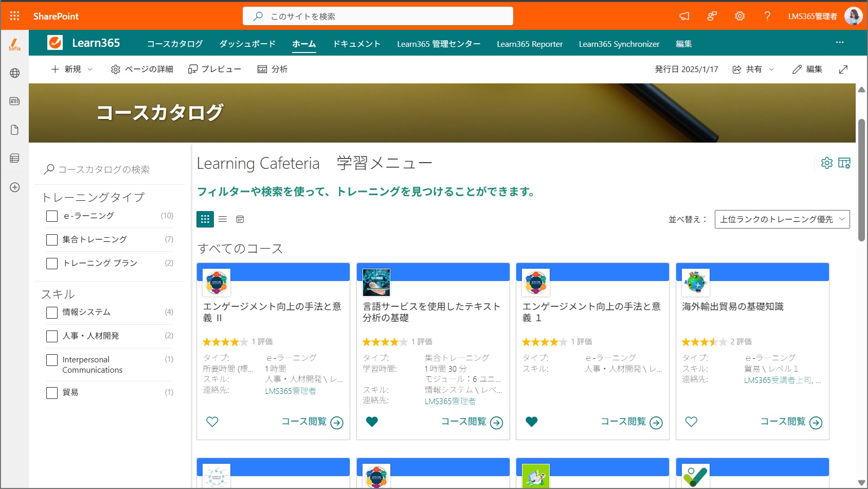This screenshot has height=489, width=868.
Task: Check the Interpersonal Communications filter
Action: tap(52, 360)
